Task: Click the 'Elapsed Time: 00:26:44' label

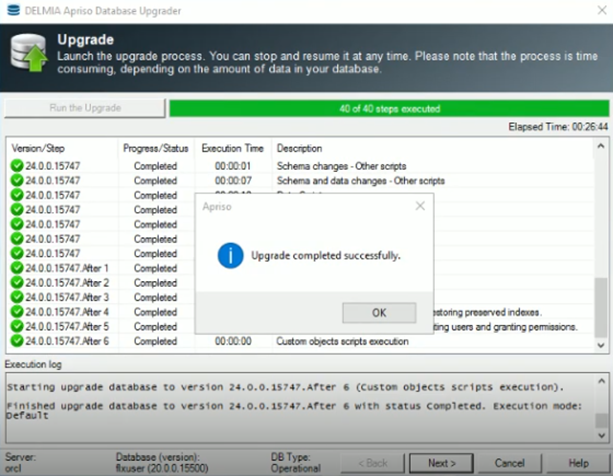Action: pos(558,127)
